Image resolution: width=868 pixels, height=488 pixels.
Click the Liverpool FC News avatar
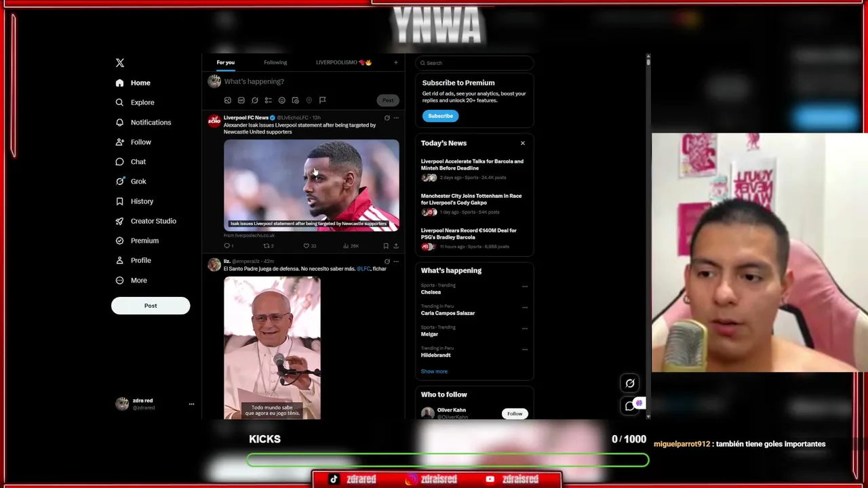[x=214, y=121]
